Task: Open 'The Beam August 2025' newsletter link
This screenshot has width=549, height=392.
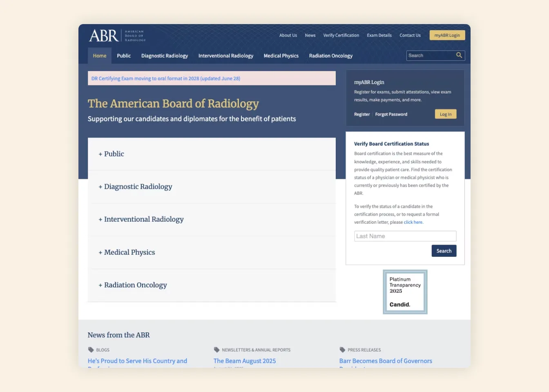Action: pyautogui.click(x=245, y=361)
